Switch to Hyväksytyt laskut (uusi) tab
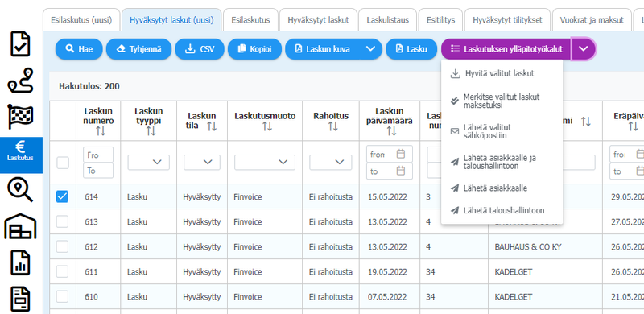 coord(171,20)
